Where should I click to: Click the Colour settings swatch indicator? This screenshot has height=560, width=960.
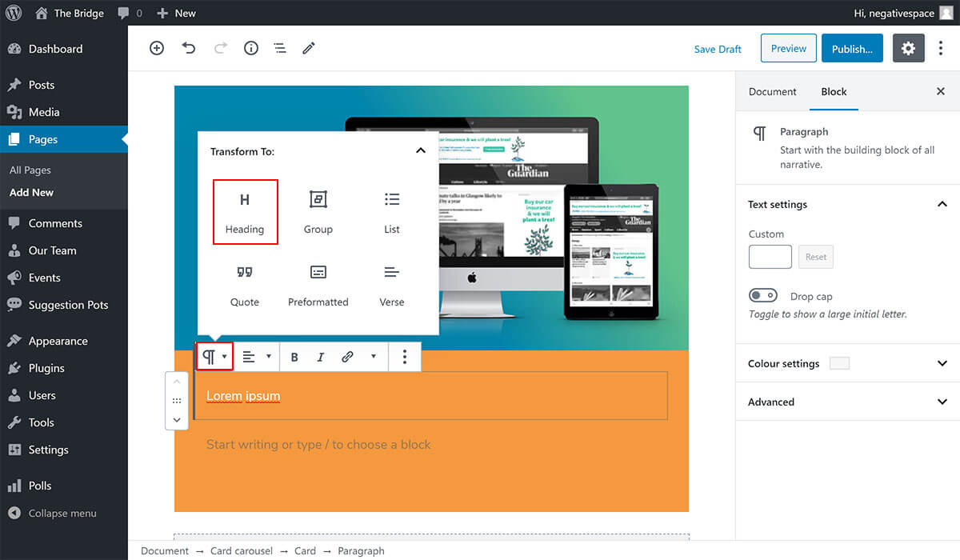pos(839,363)
